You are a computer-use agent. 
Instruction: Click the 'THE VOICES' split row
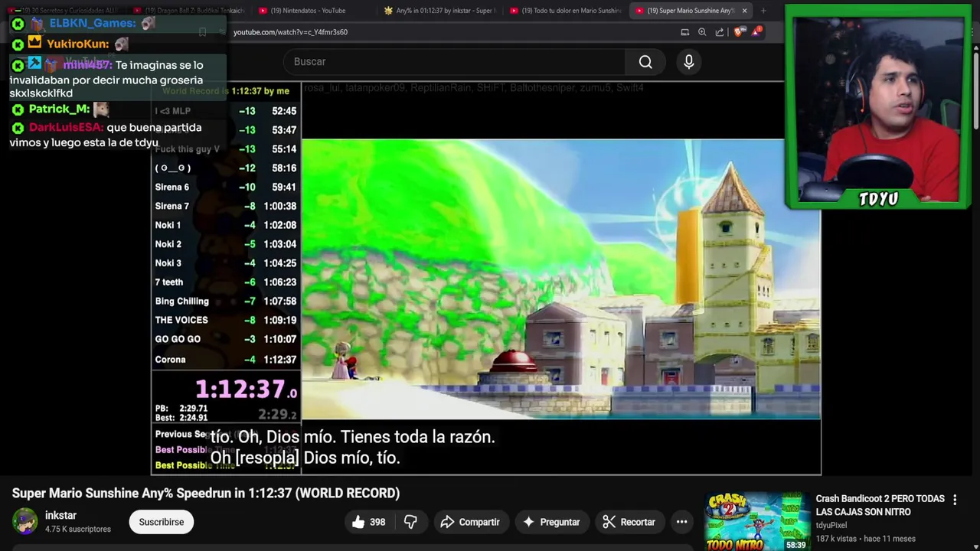226,321
